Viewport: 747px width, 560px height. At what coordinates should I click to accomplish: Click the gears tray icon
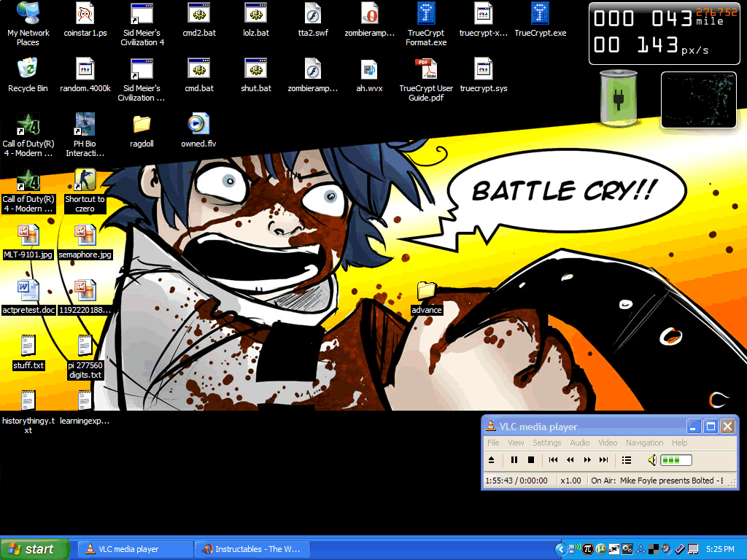point(627,549)
